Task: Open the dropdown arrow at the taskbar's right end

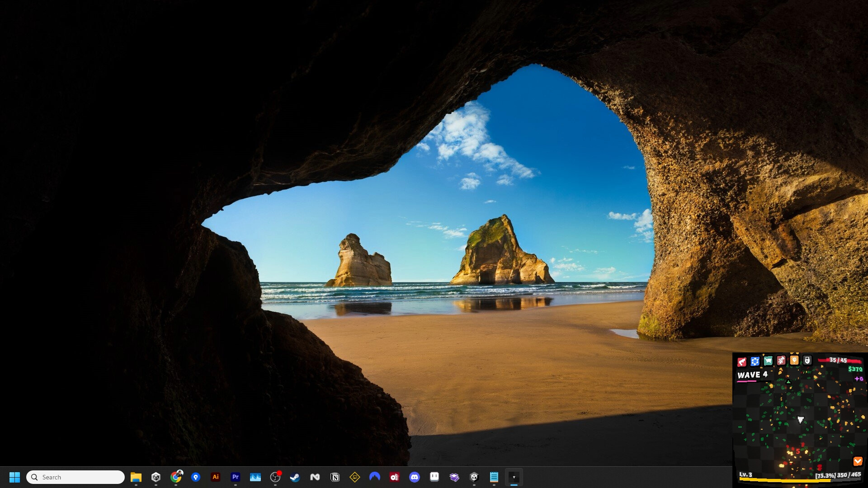Action: (x=514, y=477)
